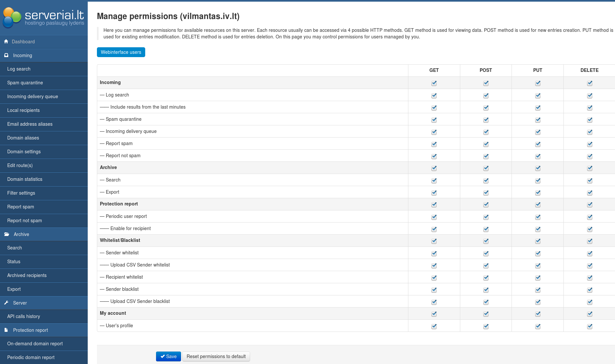Save the permission changes
The height and width of the screenshot is (364, 615).
click(168, 356)
